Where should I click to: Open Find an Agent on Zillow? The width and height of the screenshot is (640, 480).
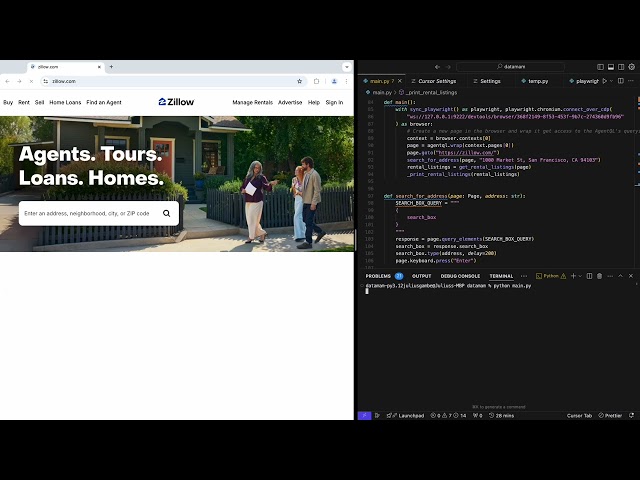pos(104,102)
